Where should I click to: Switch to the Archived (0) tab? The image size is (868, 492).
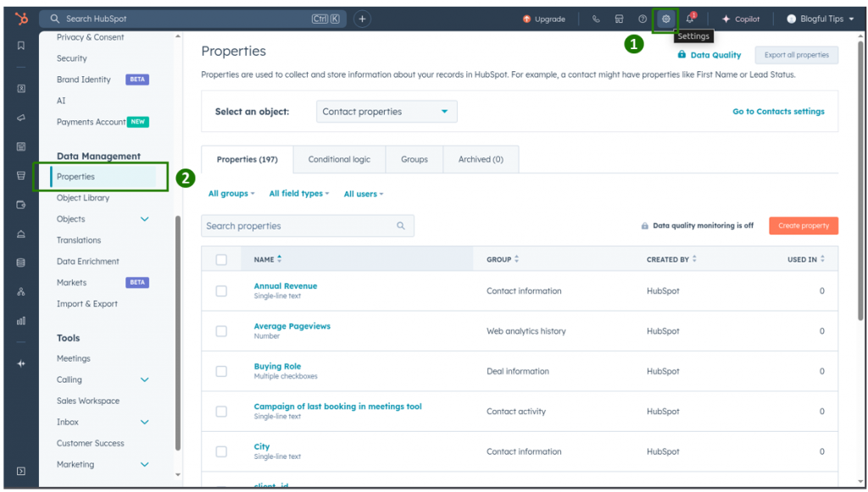click(x=481, y=159)
